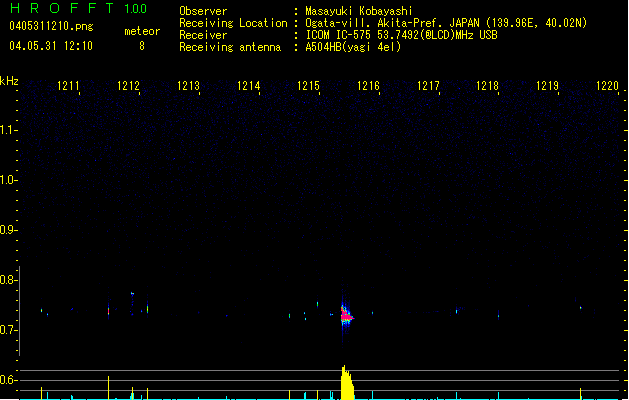Click the 1211 time axis marker
This screenshot has height=400, width=629.
(68, 86)
